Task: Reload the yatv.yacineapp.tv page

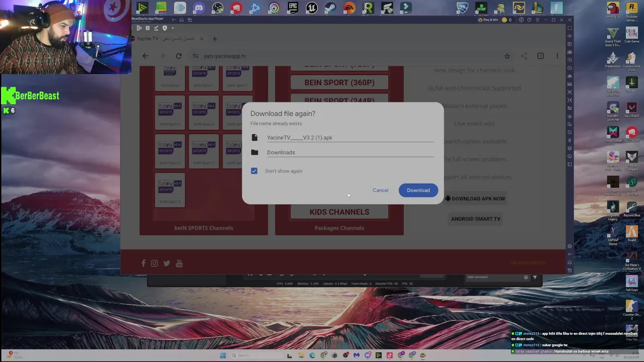Action: coord(179,56)
